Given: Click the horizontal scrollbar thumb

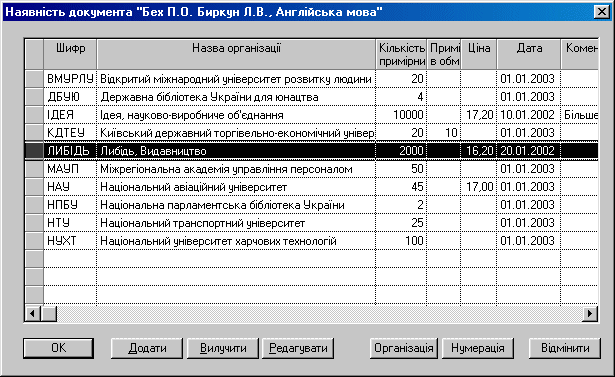Looking at the screenshot, I should [49, 313].
